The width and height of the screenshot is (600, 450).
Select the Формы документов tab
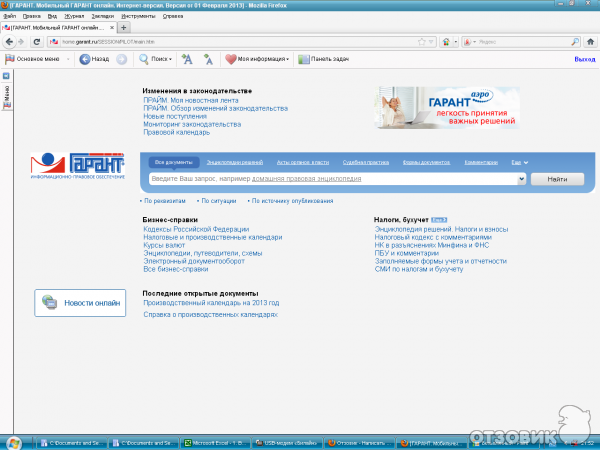(426, 162)
